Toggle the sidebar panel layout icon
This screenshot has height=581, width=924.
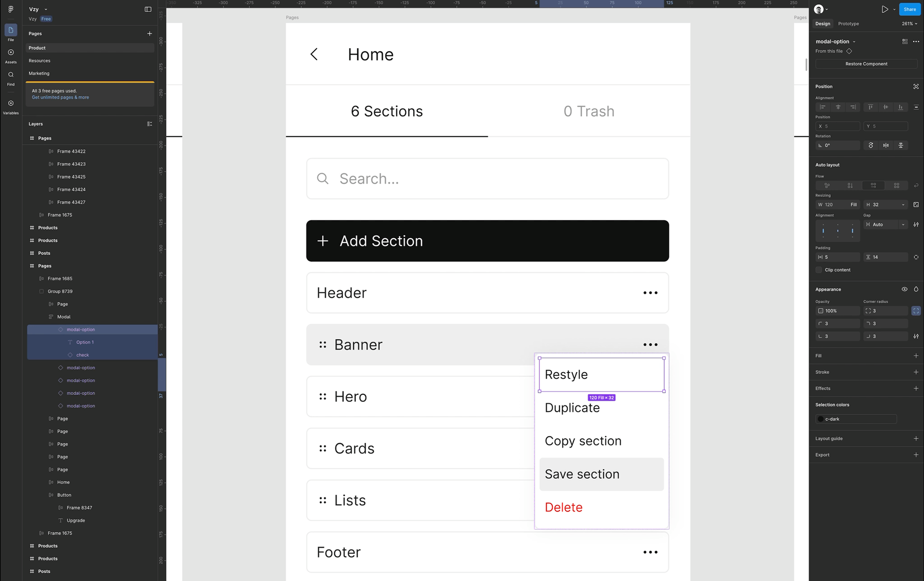click(x=148, y=9)
